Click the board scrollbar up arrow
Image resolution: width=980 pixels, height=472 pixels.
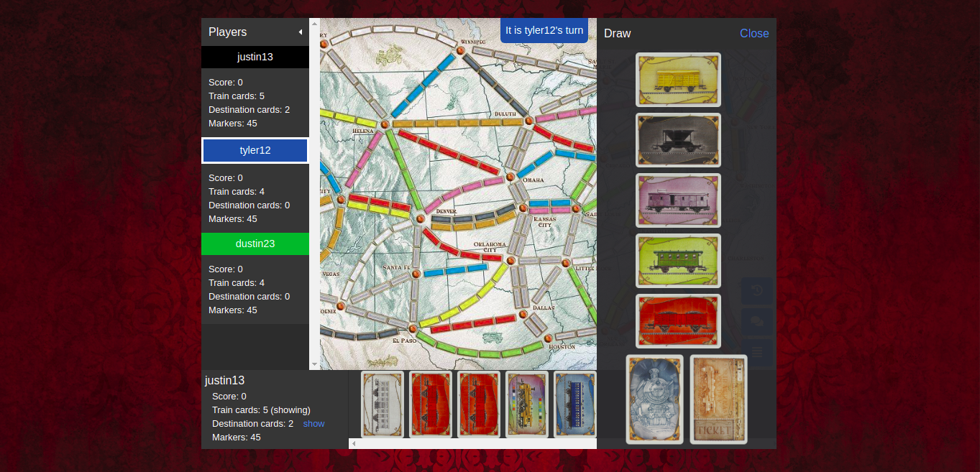click(x=314, y=23)
